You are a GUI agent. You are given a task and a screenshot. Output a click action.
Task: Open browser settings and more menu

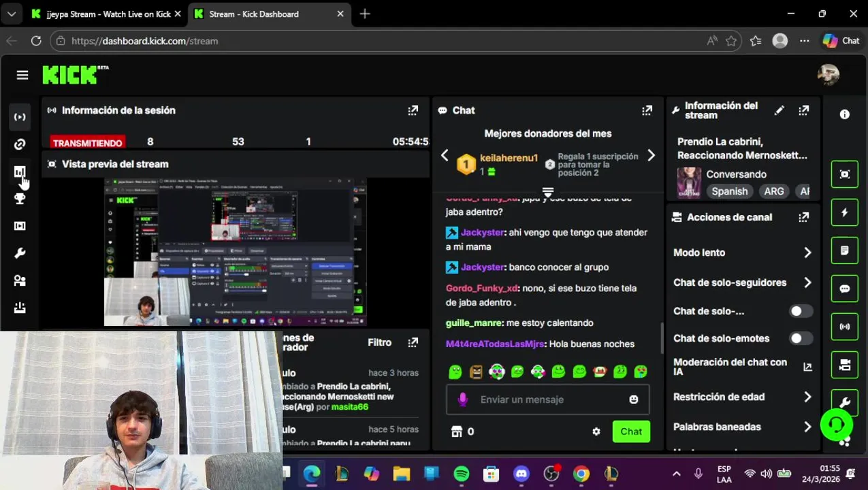[805, 41]
